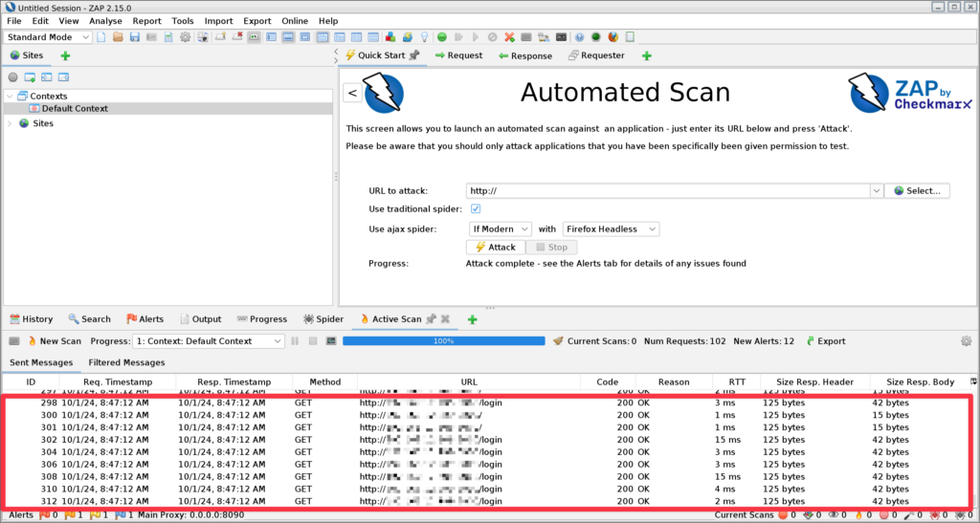Click the red alerts flag in the status bar

(x=44, y=515)
